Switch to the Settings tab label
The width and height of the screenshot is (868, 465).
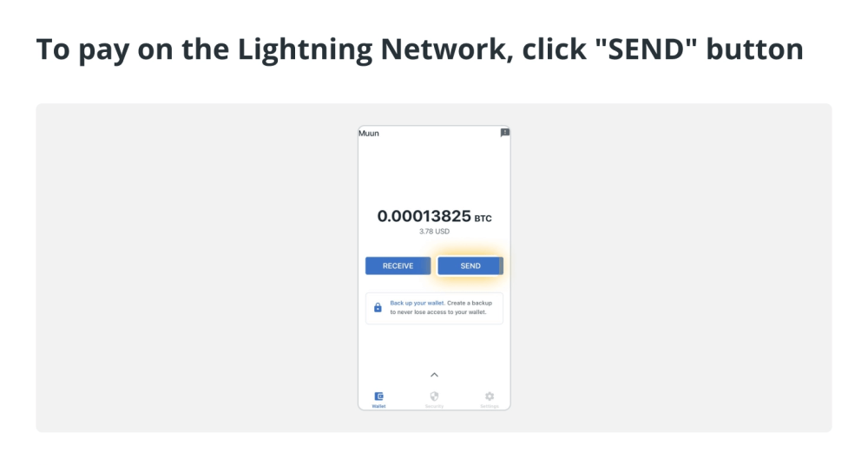[x=490, y=406]
